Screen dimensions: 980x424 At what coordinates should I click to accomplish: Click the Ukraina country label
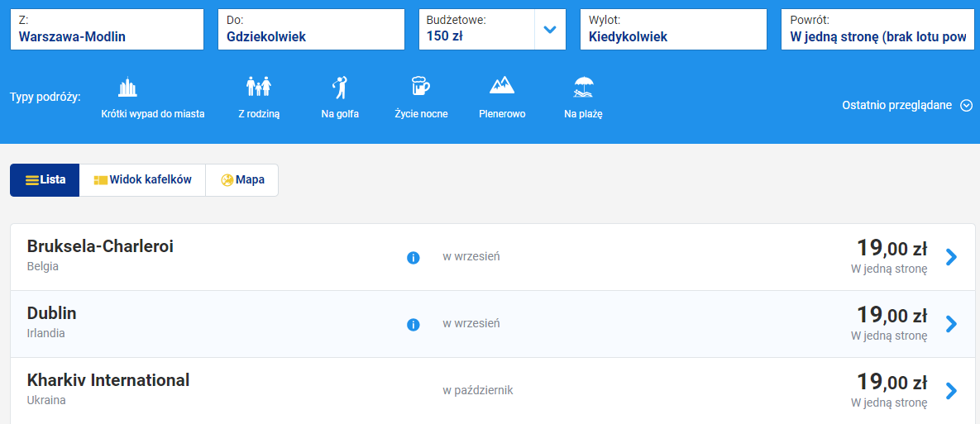coord(46,400)
